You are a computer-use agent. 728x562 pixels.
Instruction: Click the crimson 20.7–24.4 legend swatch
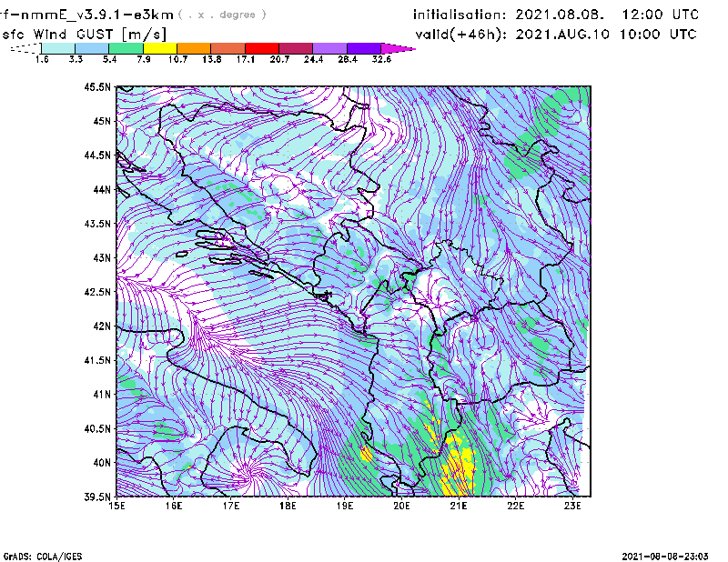[296, 48]
